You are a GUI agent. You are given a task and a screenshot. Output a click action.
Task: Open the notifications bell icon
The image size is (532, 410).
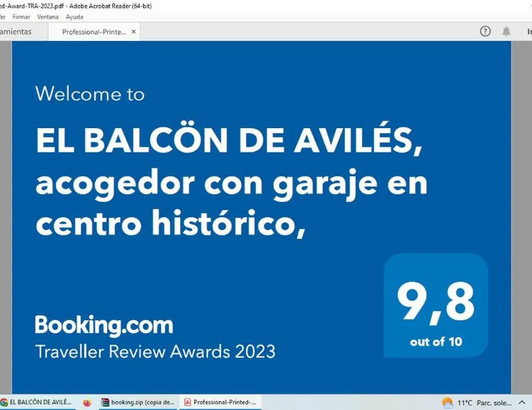pyautogui.click(x=506, y=31)
